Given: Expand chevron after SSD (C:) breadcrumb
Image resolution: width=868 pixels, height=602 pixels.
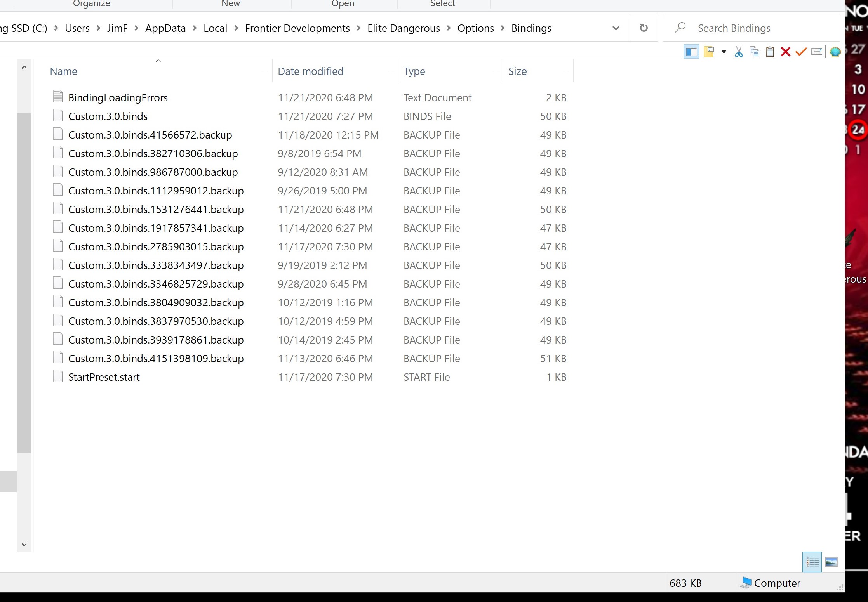Looking at the screenshot, I should (x=56, y=28).
